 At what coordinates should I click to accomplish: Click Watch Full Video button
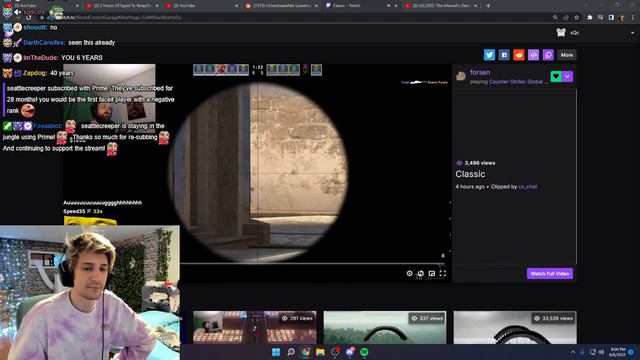[549, 273]
